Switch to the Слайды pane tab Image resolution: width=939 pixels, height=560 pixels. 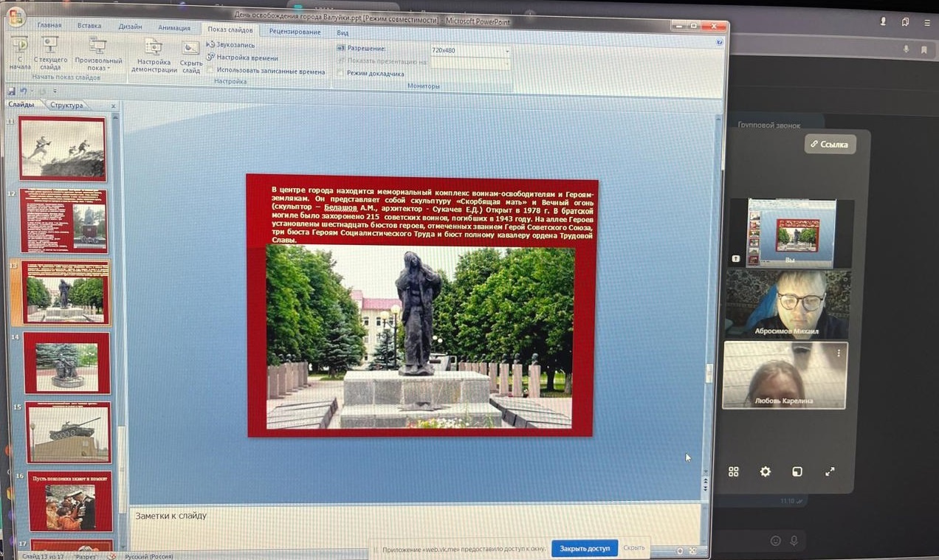click(21, 104)
